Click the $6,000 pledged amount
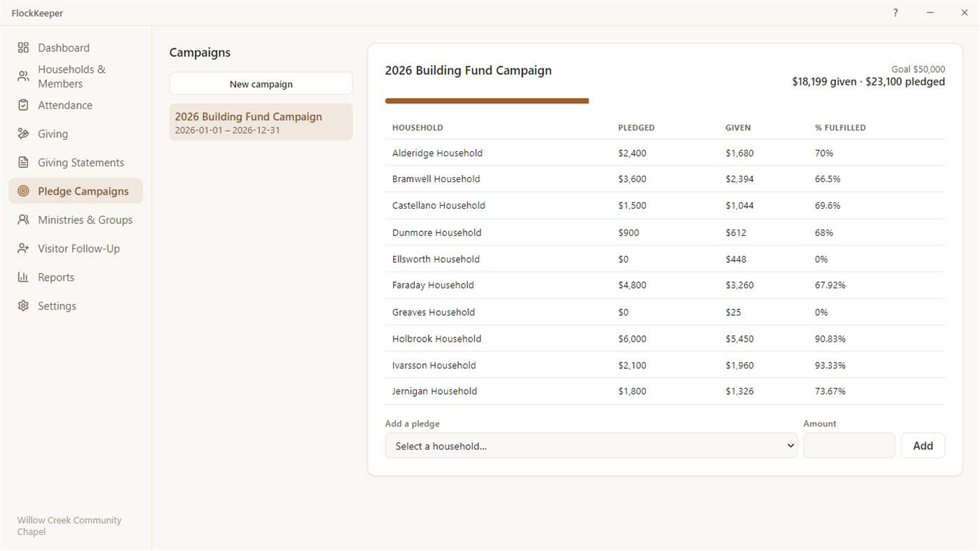 (633, 339)
